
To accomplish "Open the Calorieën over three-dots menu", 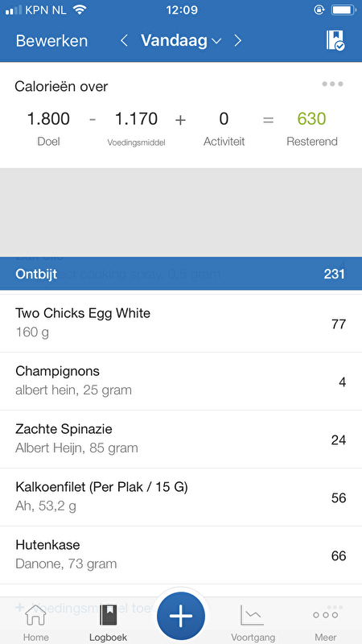I will pos(332,85).
